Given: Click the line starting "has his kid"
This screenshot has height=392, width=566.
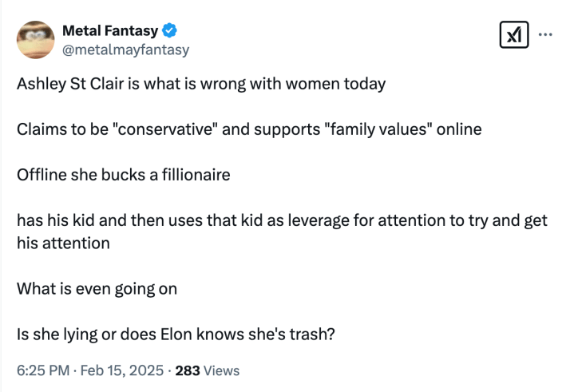Looking at the screenshot, I should pyautogui.click(x=282, y=220).
